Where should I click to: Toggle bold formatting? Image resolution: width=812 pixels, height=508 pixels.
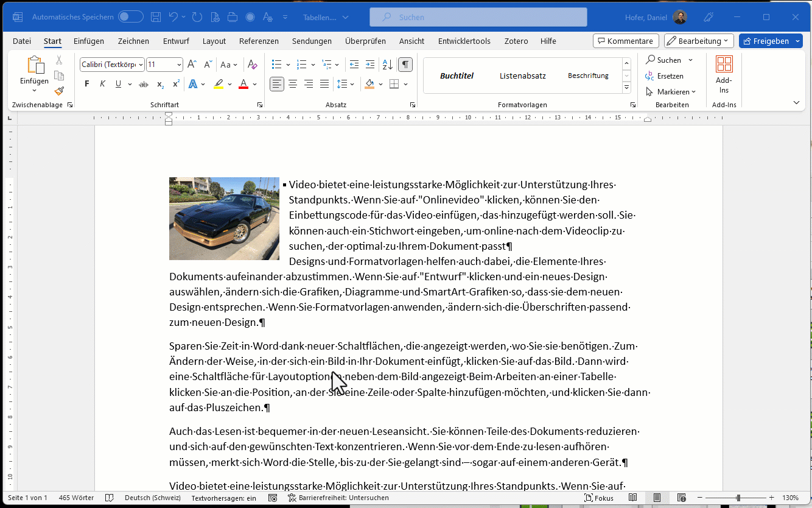coord(86,84)
